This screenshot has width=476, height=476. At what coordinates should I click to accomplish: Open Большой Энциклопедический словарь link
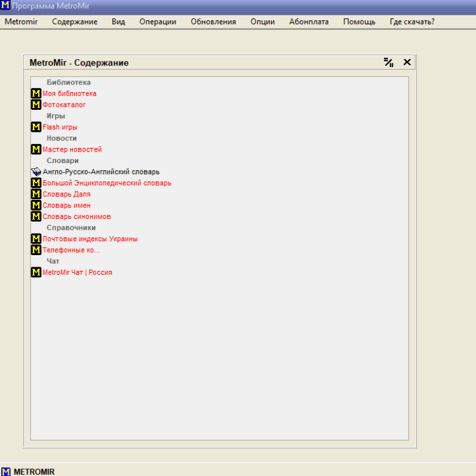tap(107, 183)
